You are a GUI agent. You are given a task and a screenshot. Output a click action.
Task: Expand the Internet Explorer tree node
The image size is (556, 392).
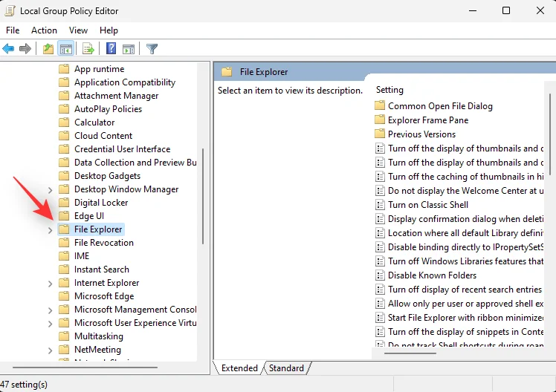coord(50,284)
